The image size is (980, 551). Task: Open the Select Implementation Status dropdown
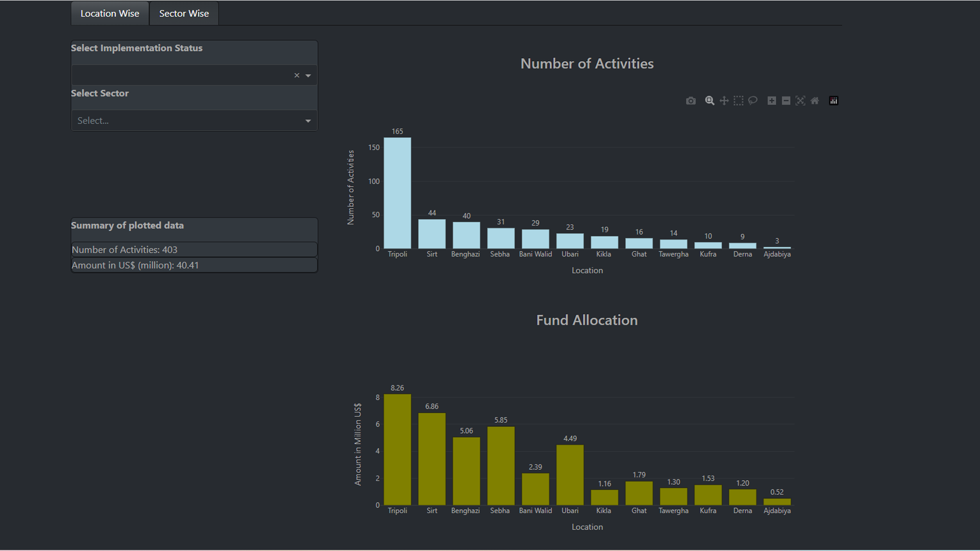(x=308, y=74)
